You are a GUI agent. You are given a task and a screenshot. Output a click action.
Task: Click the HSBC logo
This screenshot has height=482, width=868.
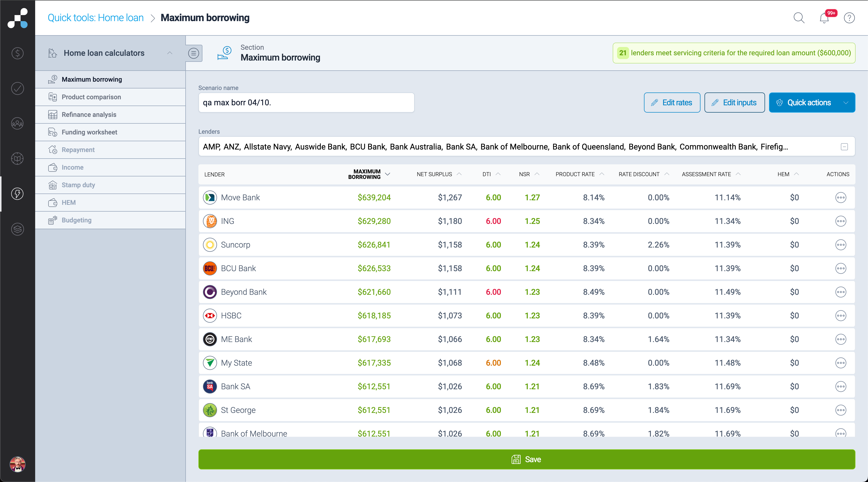210,315
